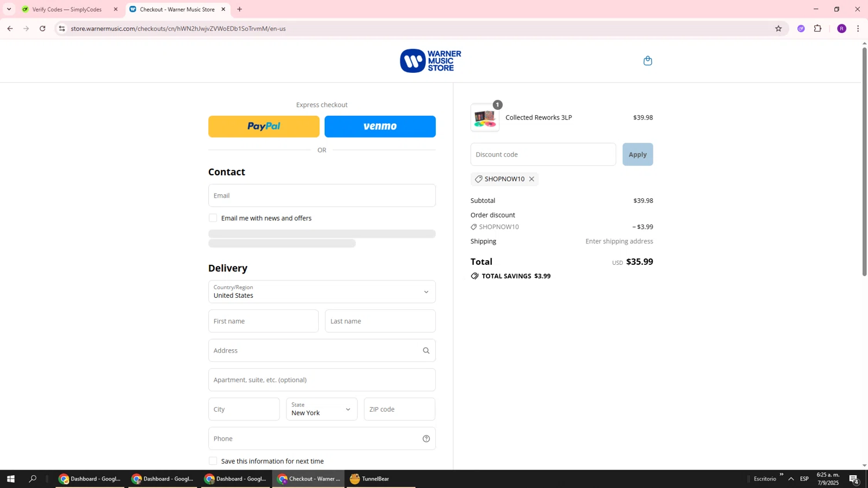Viewport: 868px width, 488px height.
Task: Click the Escritorio toolbar label
Action: (x=765, y=479)
